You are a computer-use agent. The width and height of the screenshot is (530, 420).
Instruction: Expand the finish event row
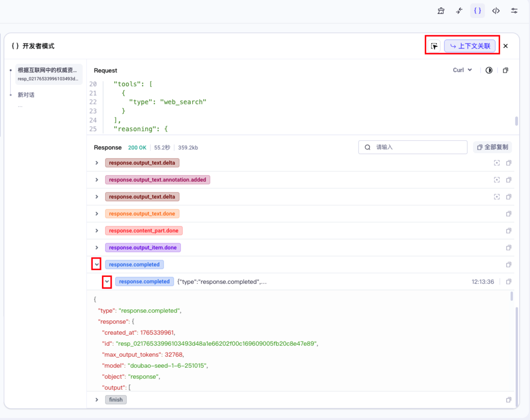coord(97,399)
